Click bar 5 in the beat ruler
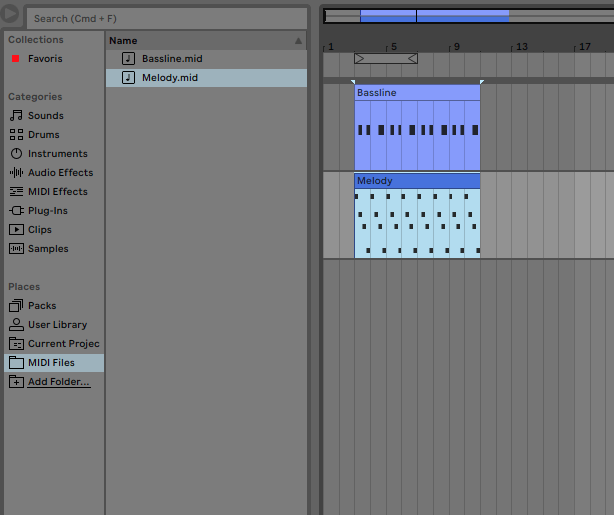This screenshot has width=614, height=515. 394,47
